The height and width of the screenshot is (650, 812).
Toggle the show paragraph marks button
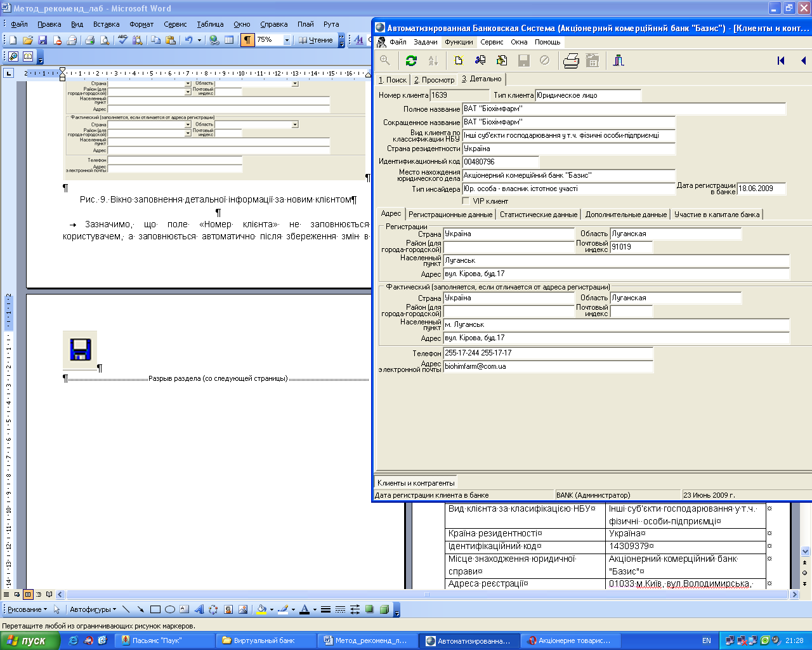coord(247,40)
